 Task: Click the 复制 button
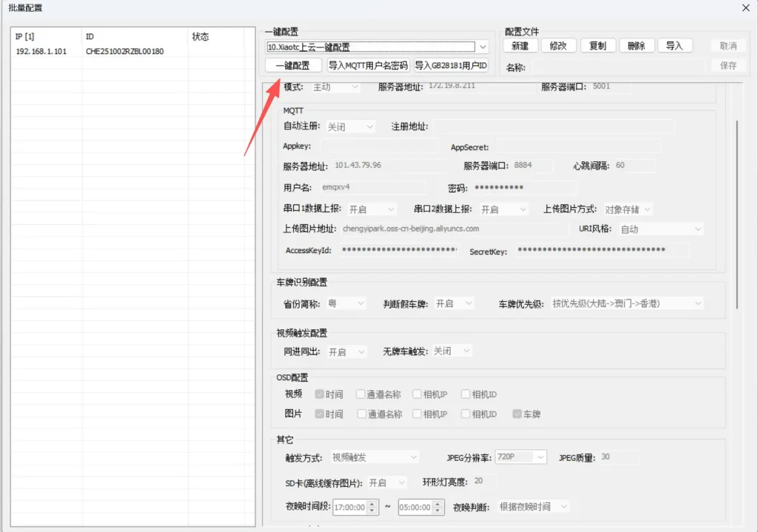(x=597, y=46)
